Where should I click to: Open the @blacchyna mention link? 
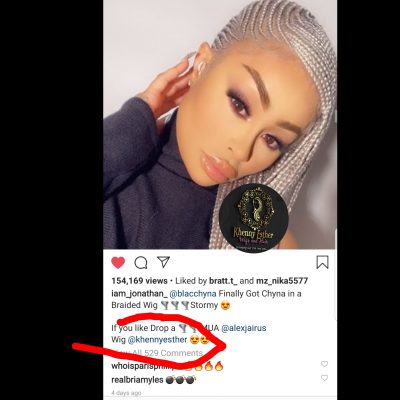193,294
